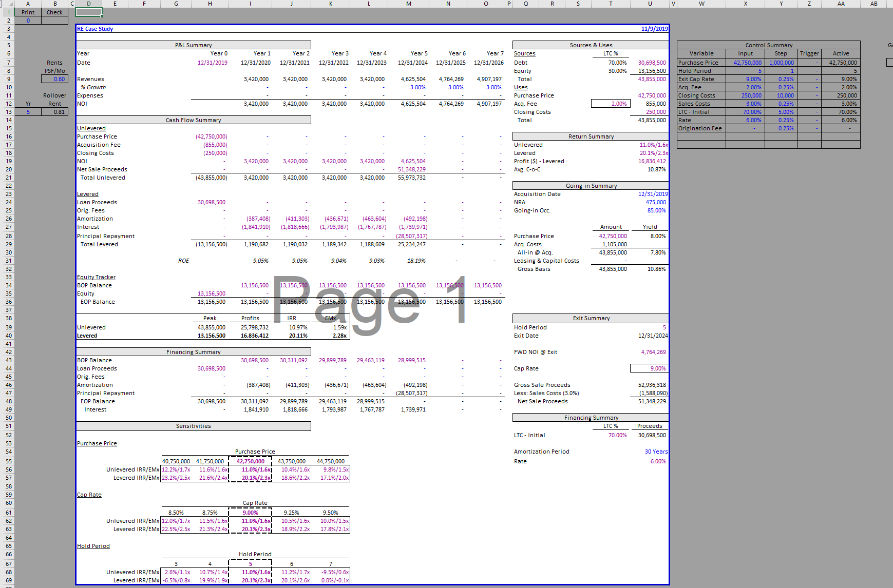This screenshot has height=588, width=893.
Task: Click the Unlevered IRR 10.97% cell
Action: pyautogui.click(x=298, y=327)
